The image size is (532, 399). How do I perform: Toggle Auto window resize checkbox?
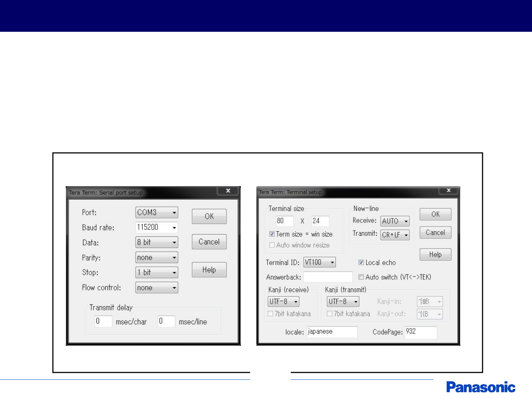point(272,245)
